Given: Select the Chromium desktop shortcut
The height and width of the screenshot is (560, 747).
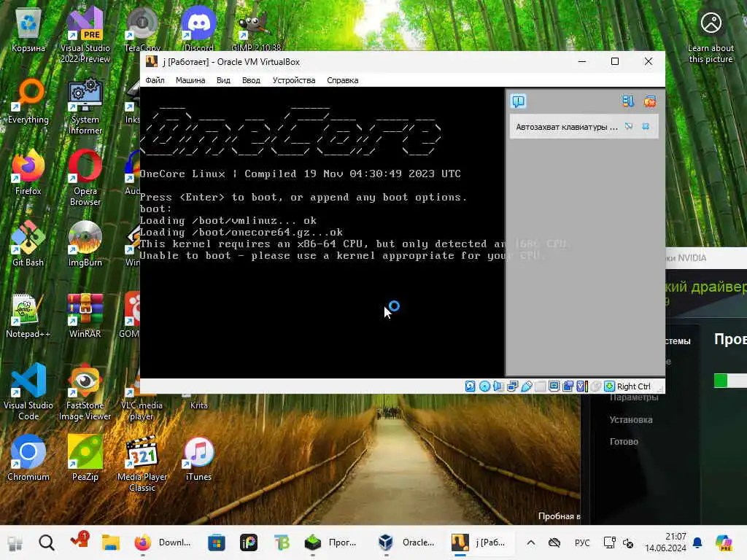Looking at the screenshot, I should tap(28, 458).
